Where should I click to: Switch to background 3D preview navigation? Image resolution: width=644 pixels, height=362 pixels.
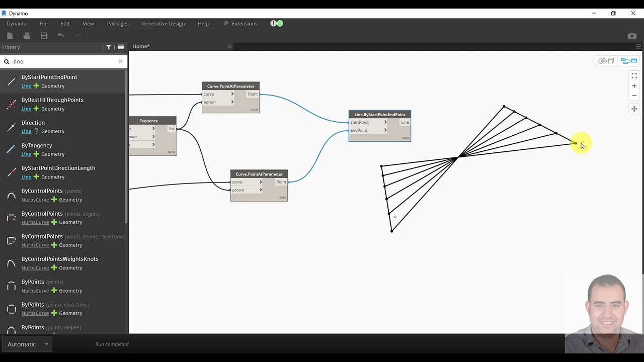[x=606, y=61]
